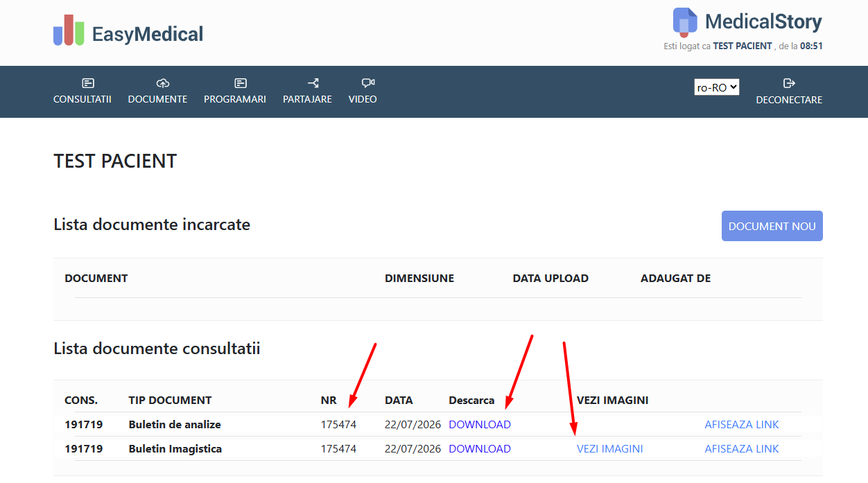The width and height of the screenshot is (868, 483).
Task: Click the Video camera icon
Action: pos(368,83)
